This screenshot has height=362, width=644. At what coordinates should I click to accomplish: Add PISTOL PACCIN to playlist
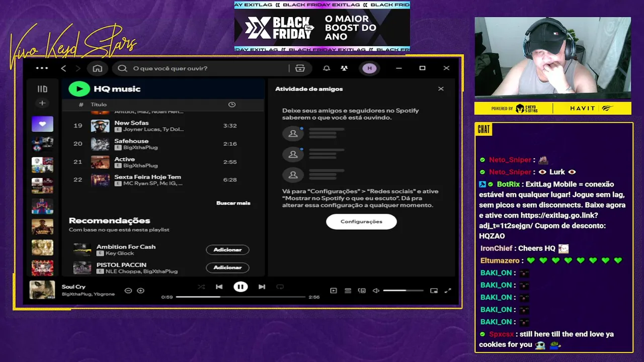point(227,267)
